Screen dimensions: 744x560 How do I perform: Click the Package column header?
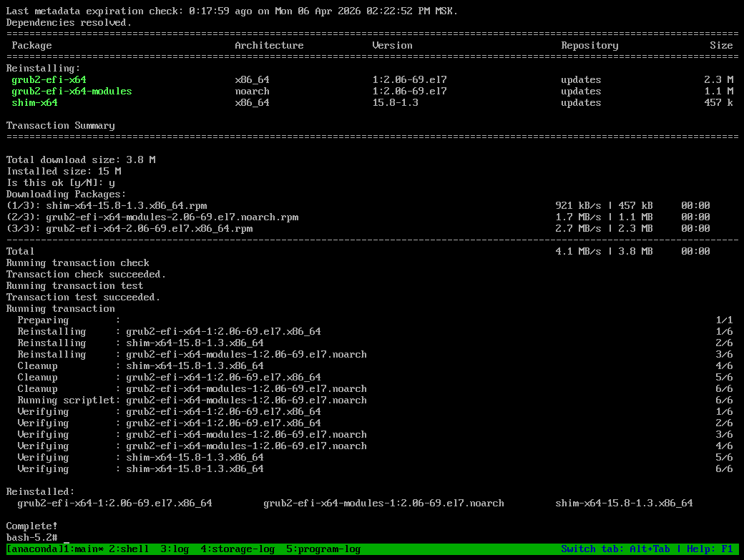31,46
